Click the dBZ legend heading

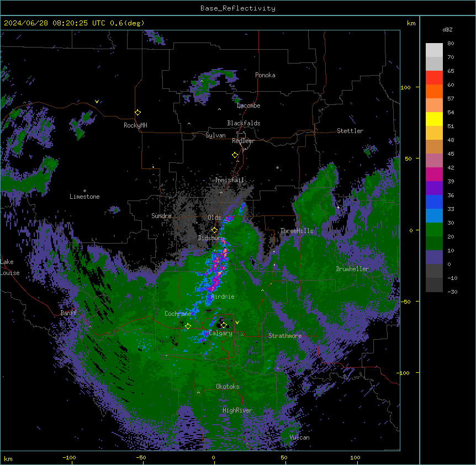(447, 30)
